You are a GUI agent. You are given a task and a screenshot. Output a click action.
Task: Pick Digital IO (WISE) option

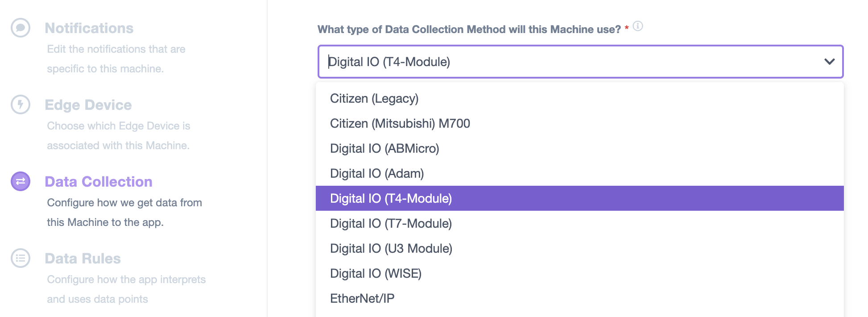579,273
